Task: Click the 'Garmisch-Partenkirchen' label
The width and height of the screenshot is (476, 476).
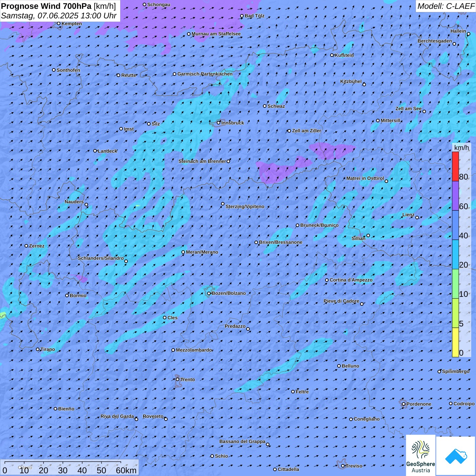Action: pos(205,74)
